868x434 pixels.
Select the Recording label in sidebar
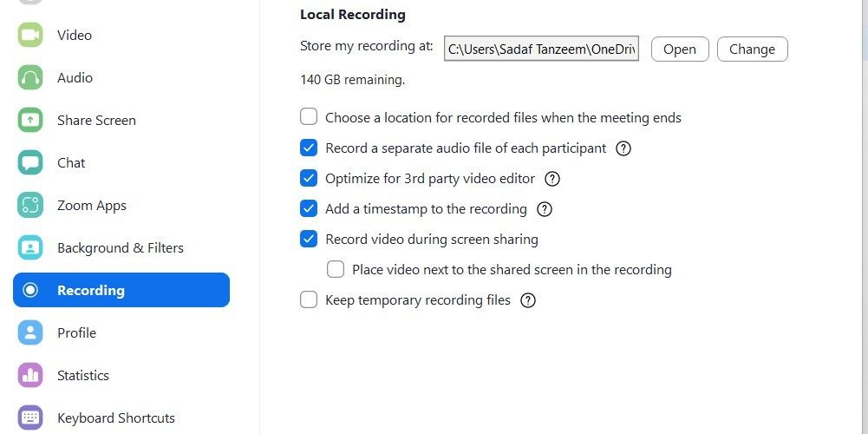point(91,291)
